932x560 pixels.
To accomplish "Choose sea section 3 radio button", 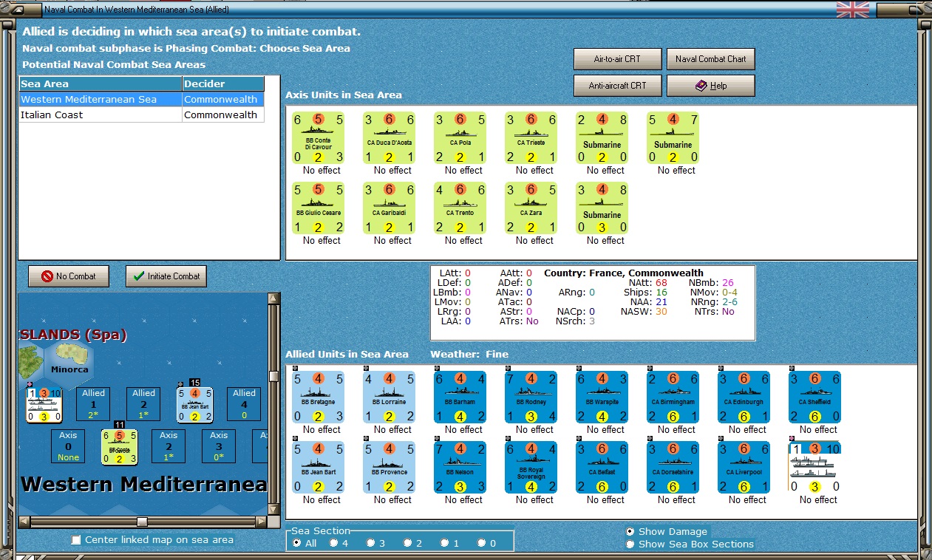I will (370, 543).
